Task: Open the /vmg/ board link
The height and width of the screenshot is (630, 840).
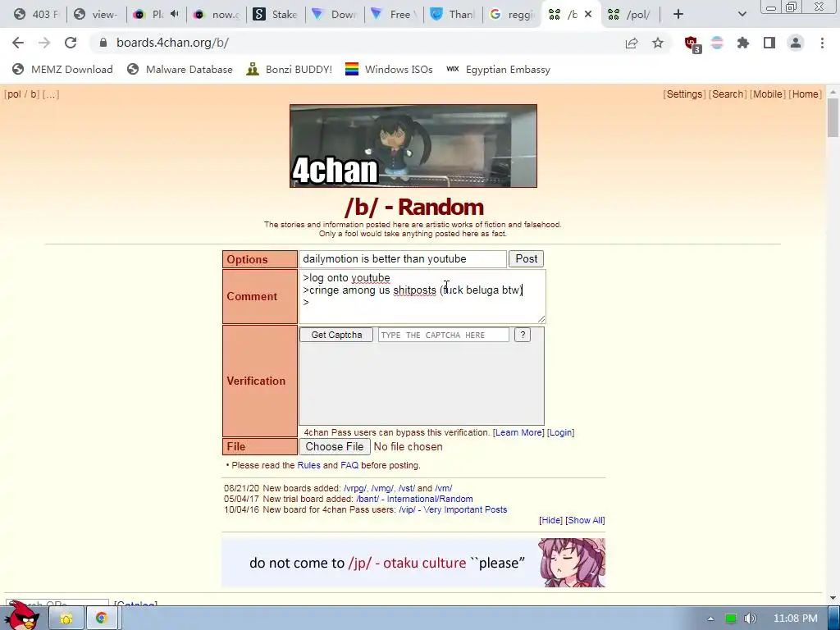Action: [382, 488]
